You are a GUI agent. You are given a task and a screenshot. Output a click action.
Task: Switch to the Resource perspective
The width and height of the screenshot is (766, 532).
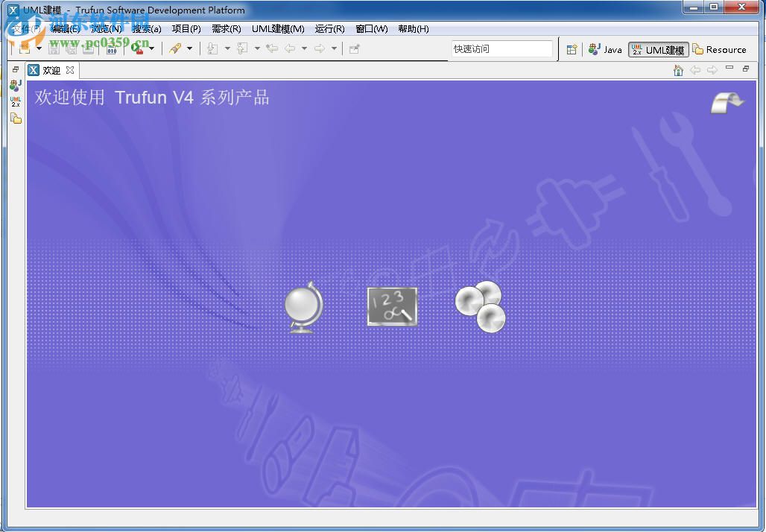tap(720, 49)
